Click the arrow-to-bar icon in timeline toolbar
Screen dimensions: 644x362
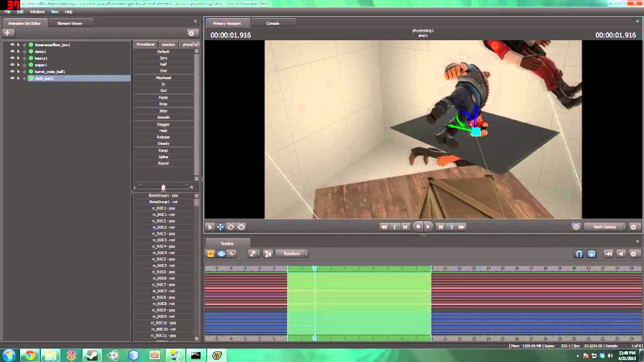click(608, 254)
